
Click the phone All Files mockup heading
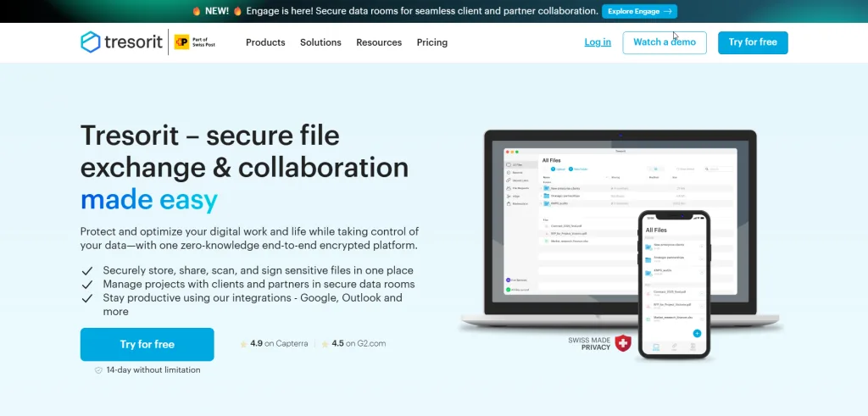(657, 230)
